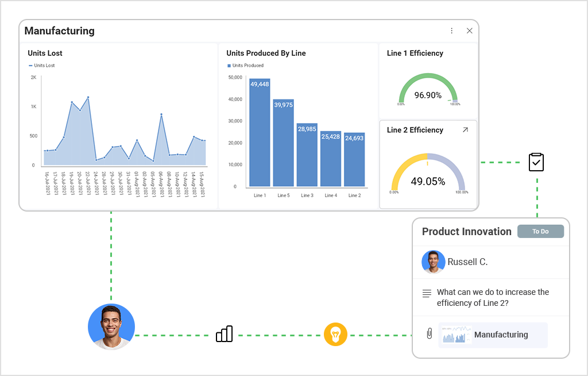Toggle the Units Produced legend entry
The width and height of the screenshot is (588, 376).
(246, 66)
